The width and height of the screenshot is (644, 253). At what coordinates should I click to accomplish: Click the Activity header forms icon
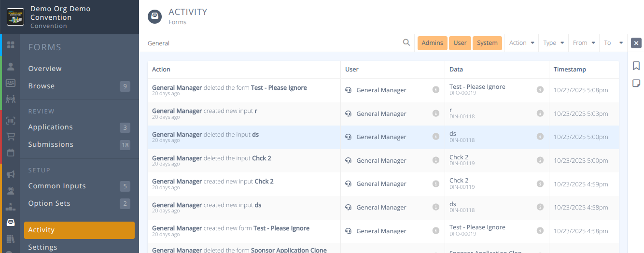[x=154, y=16]
